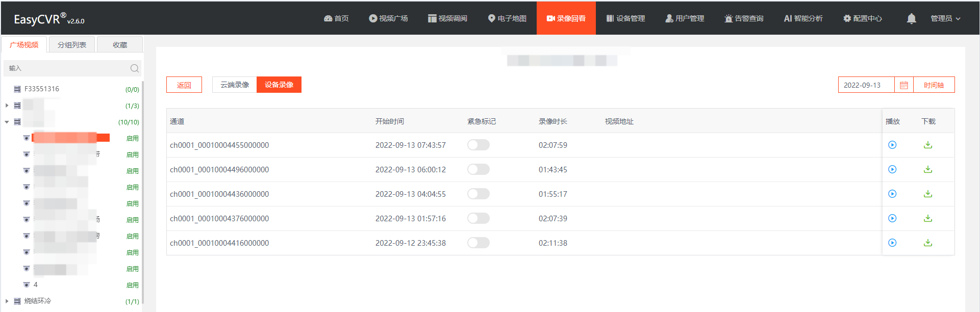The image size is (980, 312).
Task: Open 用户管理 in top navigation
Action: (685, 18)
